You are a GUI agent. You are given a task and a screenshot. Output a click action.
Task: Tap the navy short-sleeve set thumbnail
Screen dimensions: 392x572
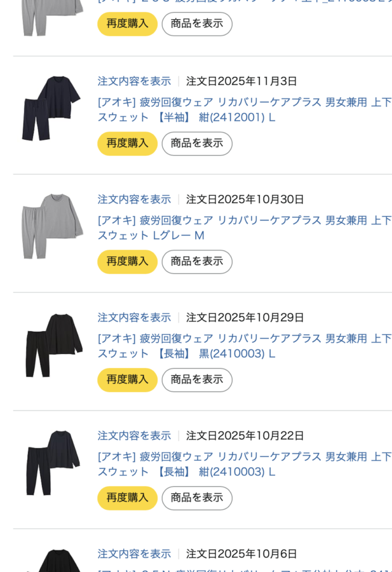(51, 108)
